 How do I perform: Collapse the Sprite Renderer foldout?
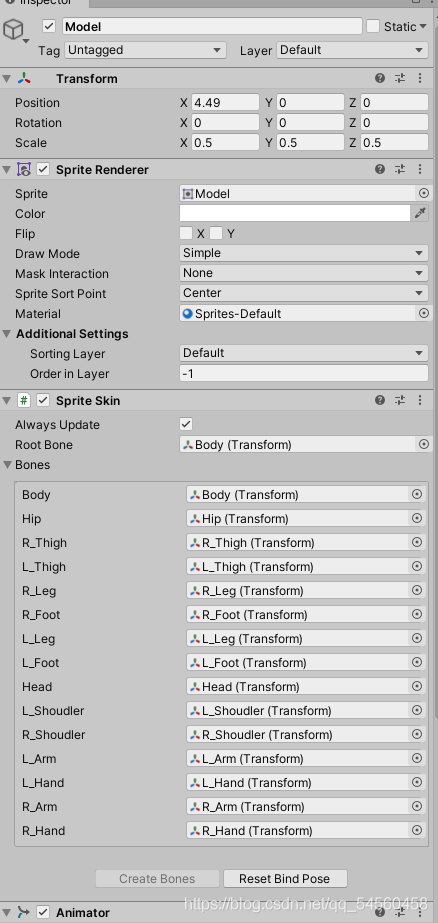(6, 170)
